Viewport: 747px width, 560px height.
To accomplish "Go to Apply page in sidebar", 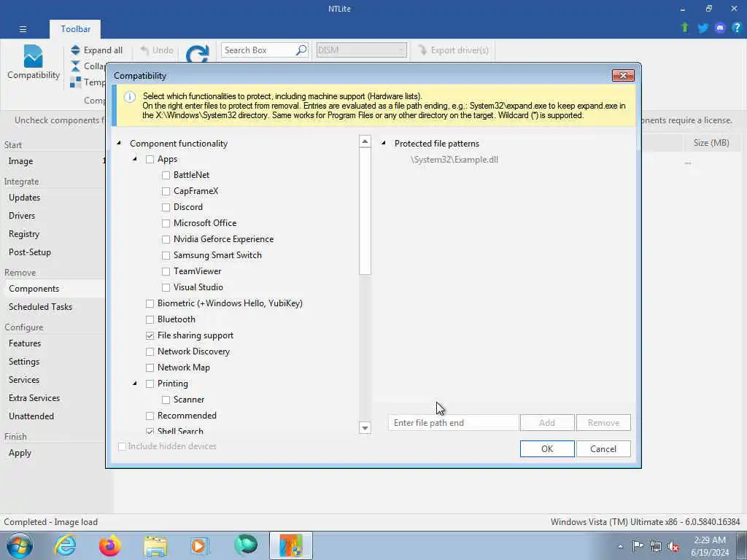I will pyautogui.click(x=20, y=453).
